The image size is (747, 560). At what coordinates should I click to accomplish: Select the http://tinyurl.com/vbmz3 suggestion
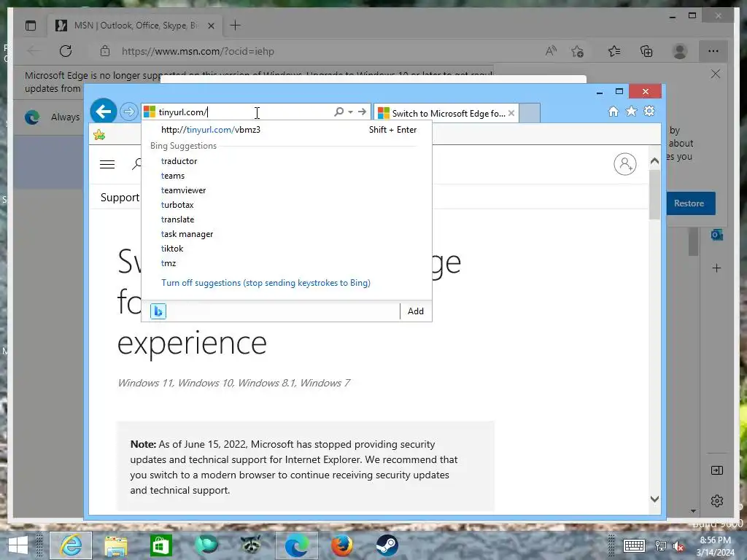[287, 130]
